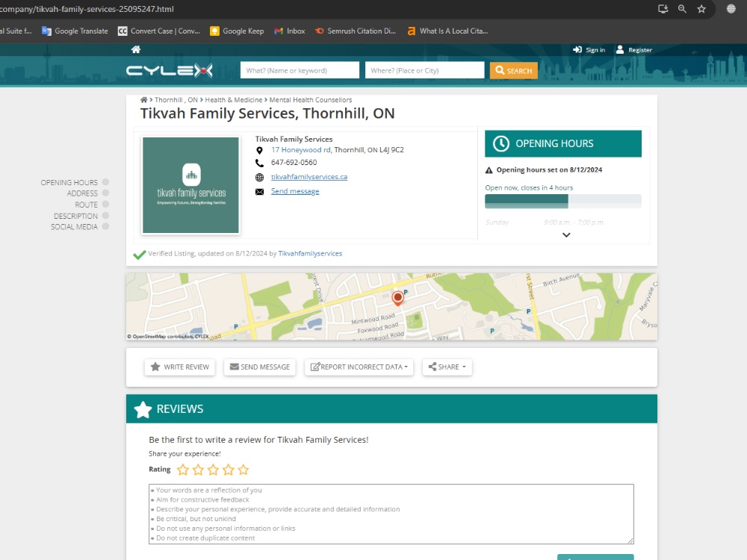
Task: Click the warning icon next to opening hours notice
Action: point(489,170)
